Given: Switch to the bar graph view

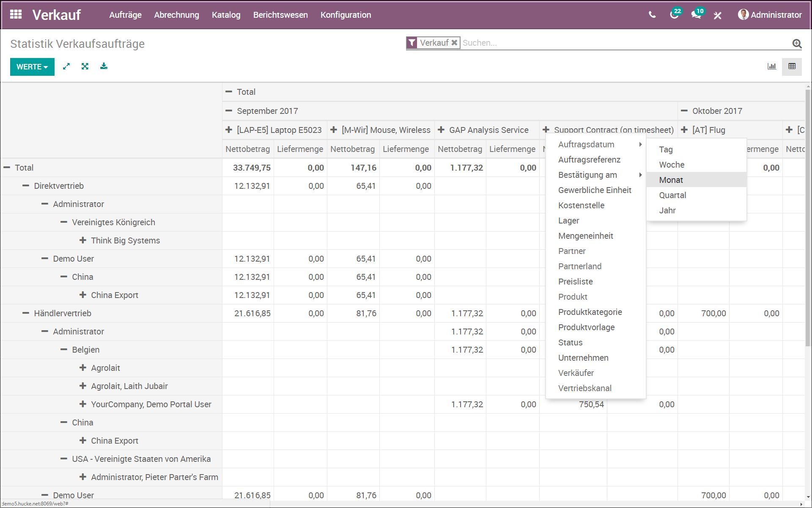Looking at the screenshot, I should 772,66.
